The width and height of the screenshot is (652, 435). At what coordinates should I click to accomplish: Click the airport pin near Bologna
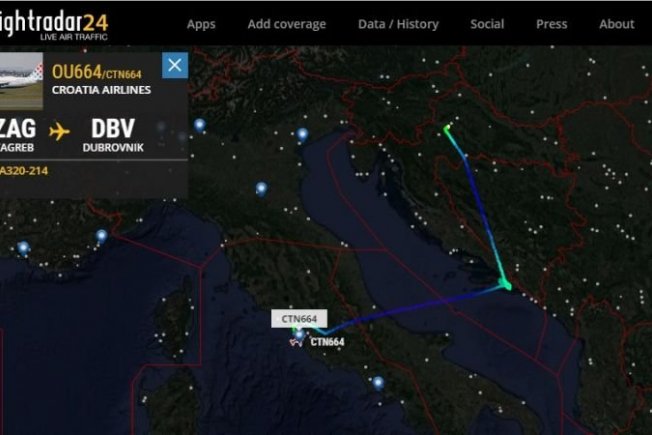[x=261, y=188]
